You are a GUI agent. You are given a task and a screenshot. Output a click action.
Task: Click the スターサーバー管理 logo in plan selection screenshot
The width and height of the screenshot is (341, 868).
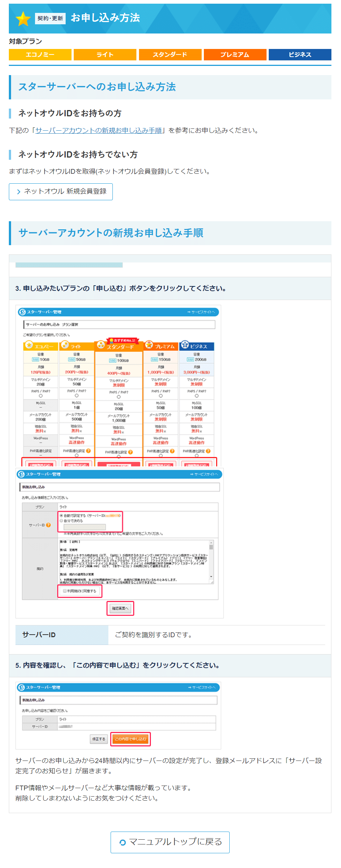[40, 312]
